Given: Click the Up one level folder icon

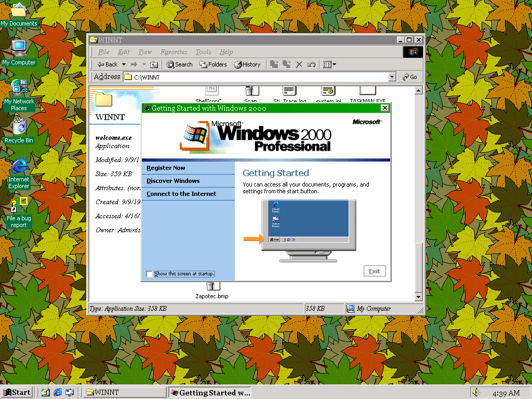Looking at the screenshot, I should coord(154,64).
